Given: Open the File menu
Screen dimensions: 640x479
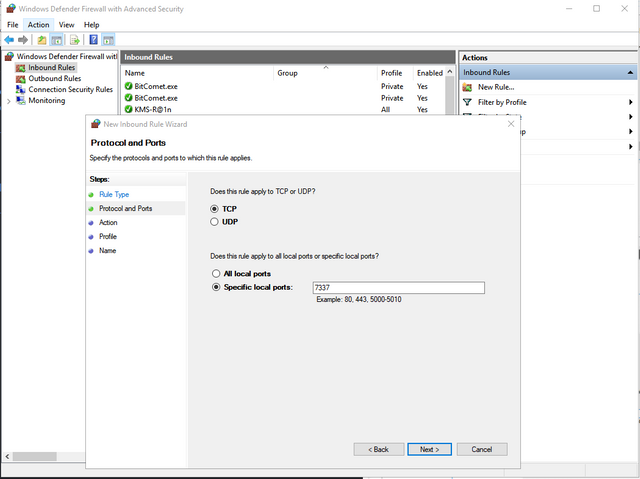Looking at the screenshot, I should pos(13,25).
